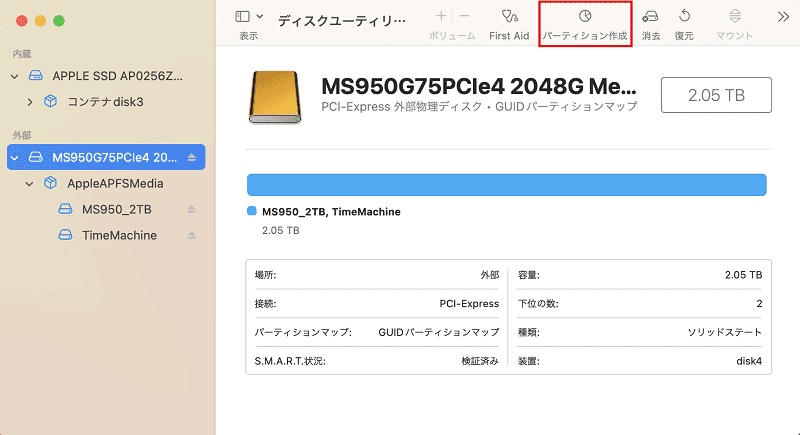Close the window with red button
800x435 pixels.
[x=21, y=21]
